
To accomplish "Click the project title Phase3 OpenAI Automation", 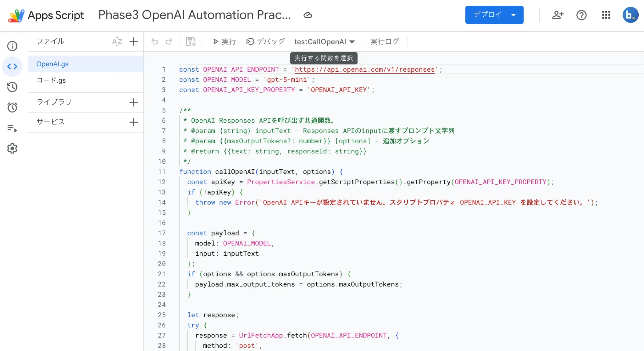I will [x=195, y=15].
